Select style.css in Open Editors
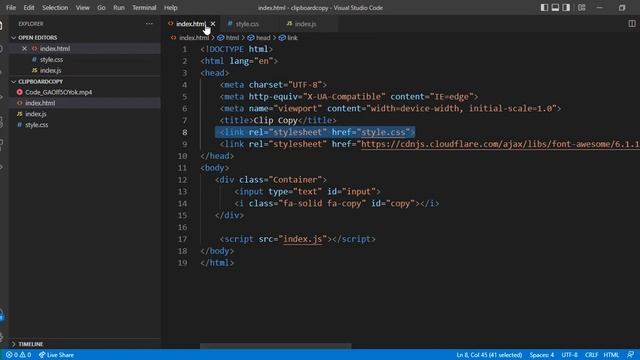This screenshot has height=360, width=640. click(x=51, y=60)
